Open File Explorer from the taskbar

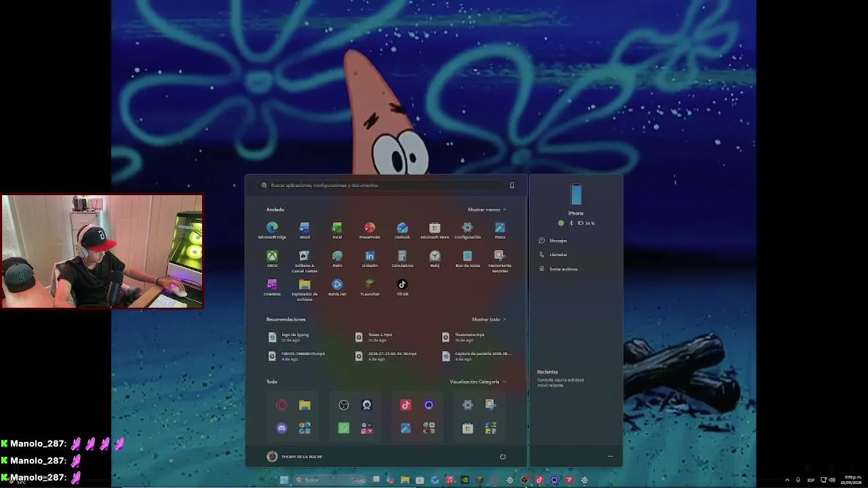point(405,480)
